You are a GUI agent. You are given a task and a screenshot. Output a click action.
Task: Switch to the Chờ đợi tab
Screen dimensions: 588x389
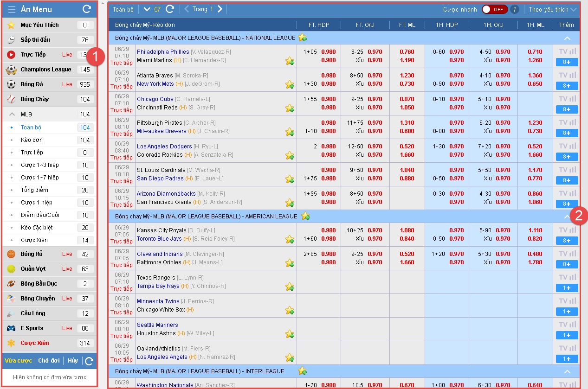click(49, 361)
